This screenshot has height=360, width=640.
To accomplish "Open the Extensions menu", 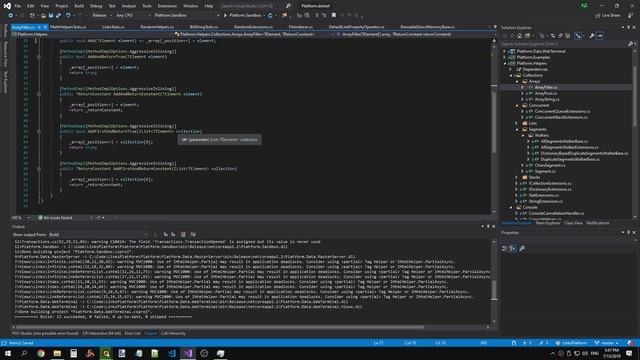I will [167, 6].
